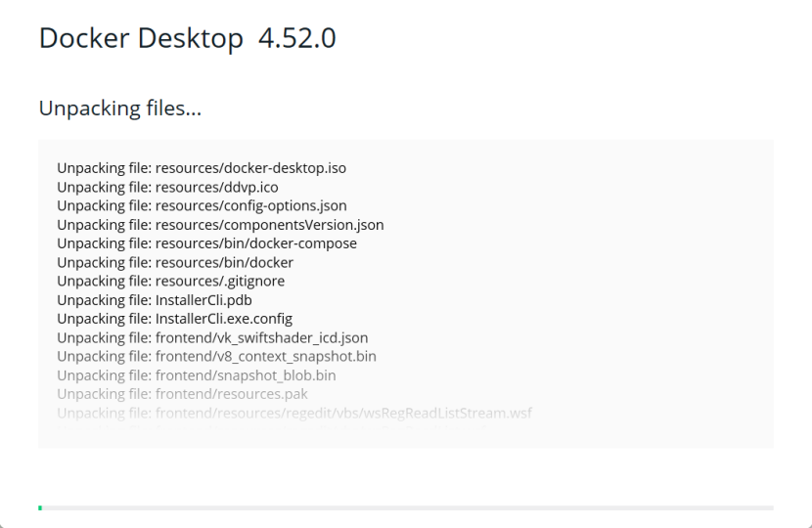Image resolution: width=812 pixels, height=528 pixels.
Task: Click the installation progress bar
Action: (x=406, y=507)
